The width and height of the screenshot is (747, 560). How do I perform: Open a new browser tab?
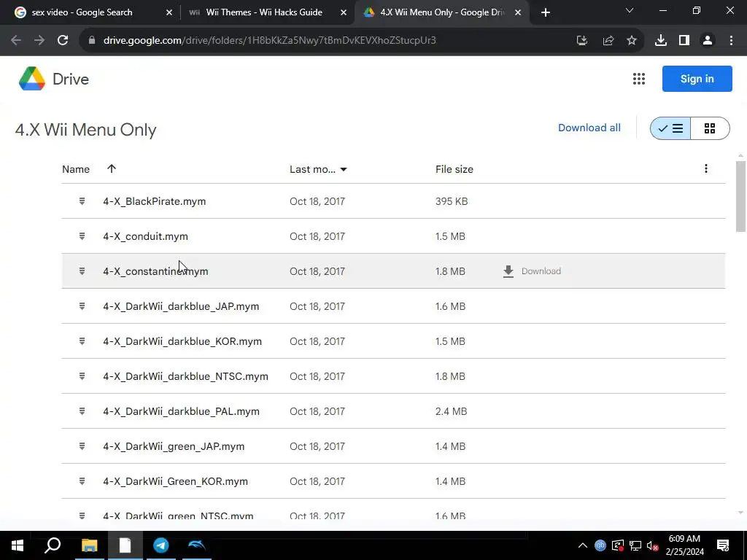[546, 13]
